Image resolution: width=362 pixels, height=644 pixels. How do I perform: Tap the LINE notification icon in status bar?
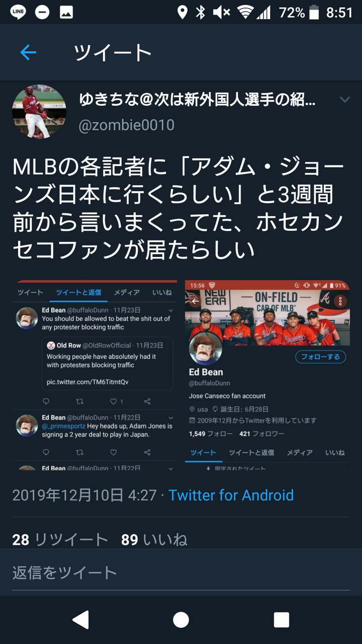click(x=18, y=12)
